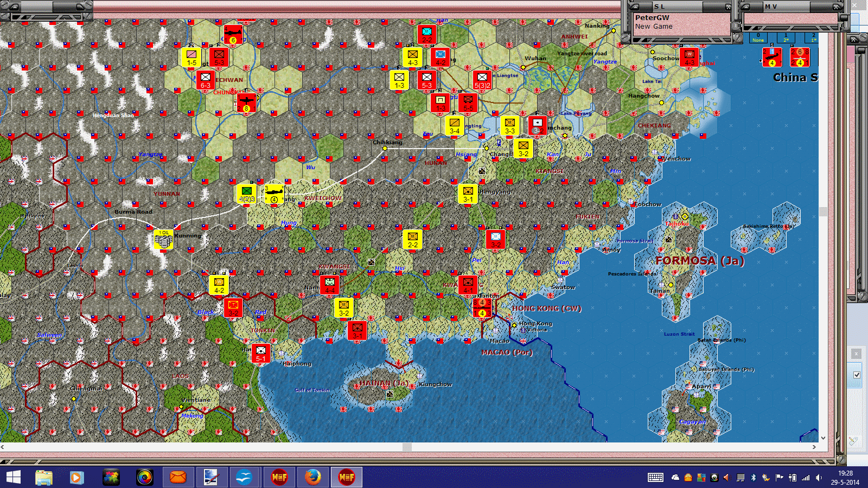This screenshot has width=868, height=488.
Task: Select the yellow 3-1 unit at Hengyang
Action: 468,194
